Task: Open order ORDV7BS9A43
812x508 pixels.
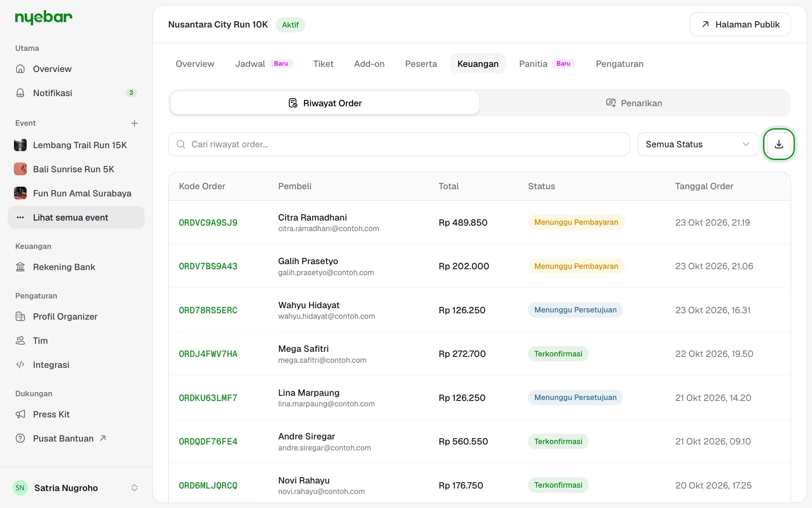Action: (x=208, y=266)
